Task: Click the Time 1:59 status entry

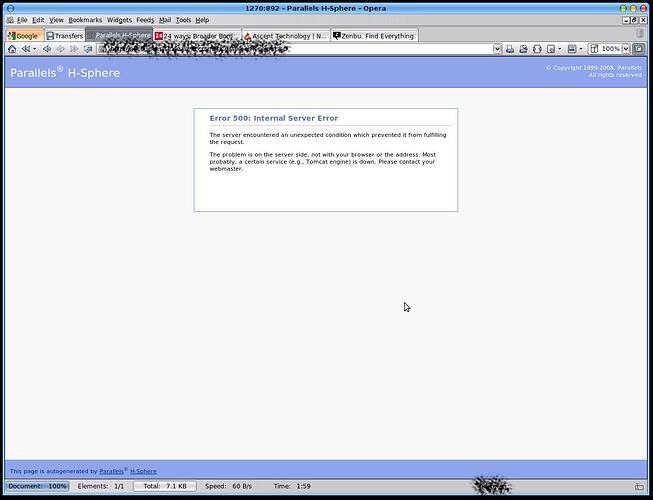Action: click(292, 486)
